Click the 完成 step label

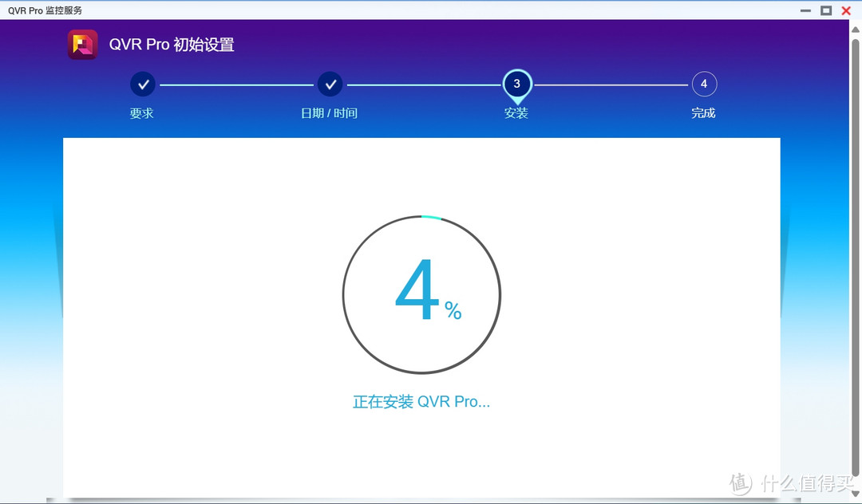[x=704, y=112]
